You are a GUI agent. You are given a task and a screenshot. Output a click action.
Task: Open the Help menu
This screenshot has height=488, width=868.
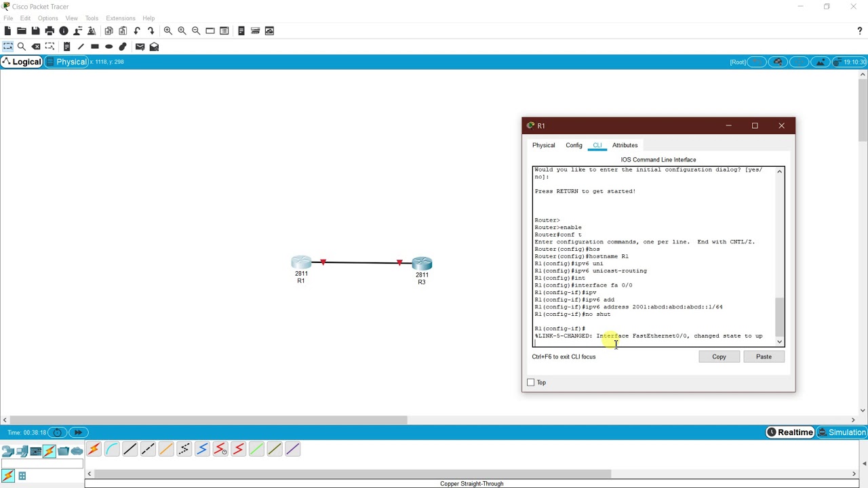point(149,18)
